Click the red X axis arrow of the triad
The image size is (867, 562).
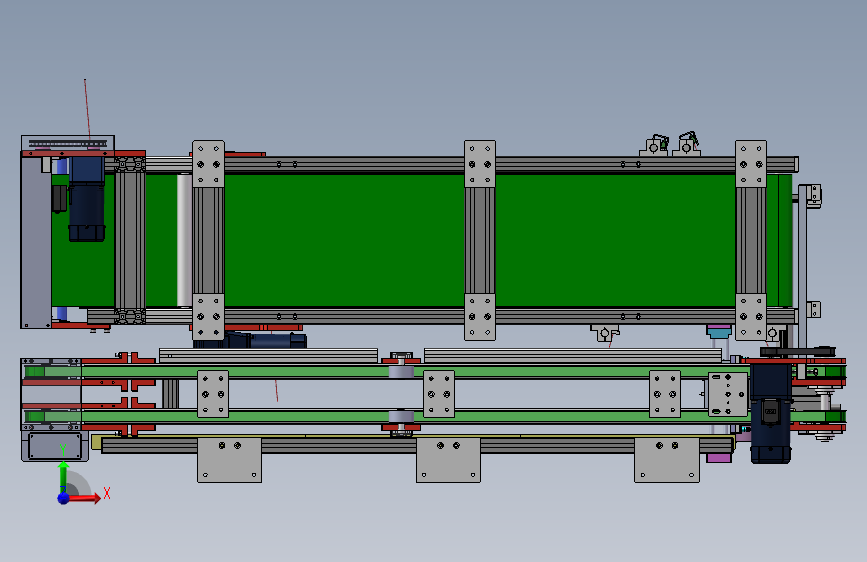tap(84, 498)
